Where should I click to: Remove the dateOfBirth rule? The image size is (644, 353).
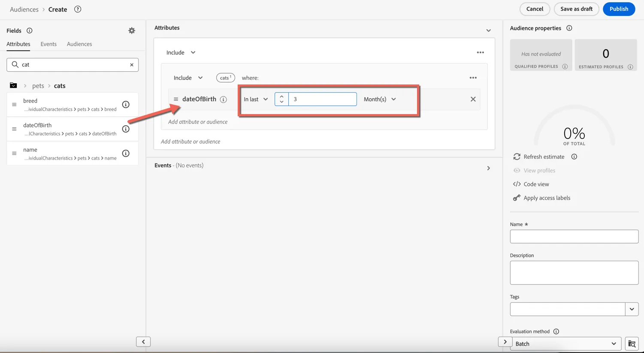(473, 99)
